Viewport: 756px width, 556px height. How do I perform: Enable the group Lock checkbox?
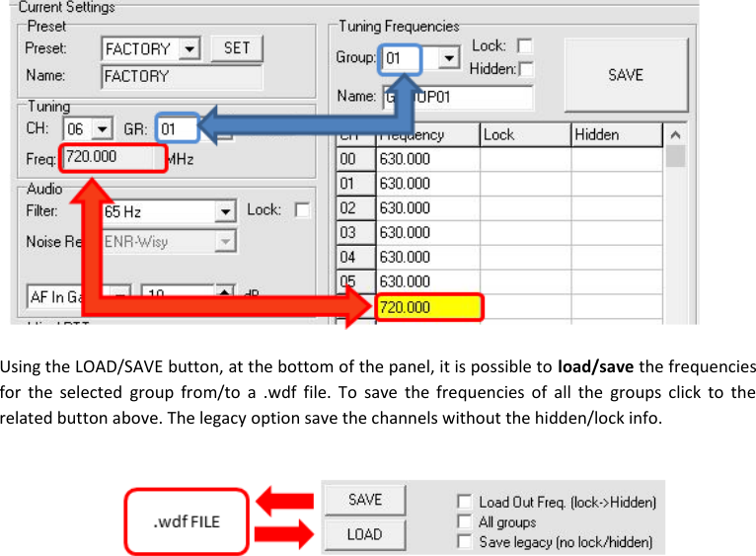click(x=525, y=46)
